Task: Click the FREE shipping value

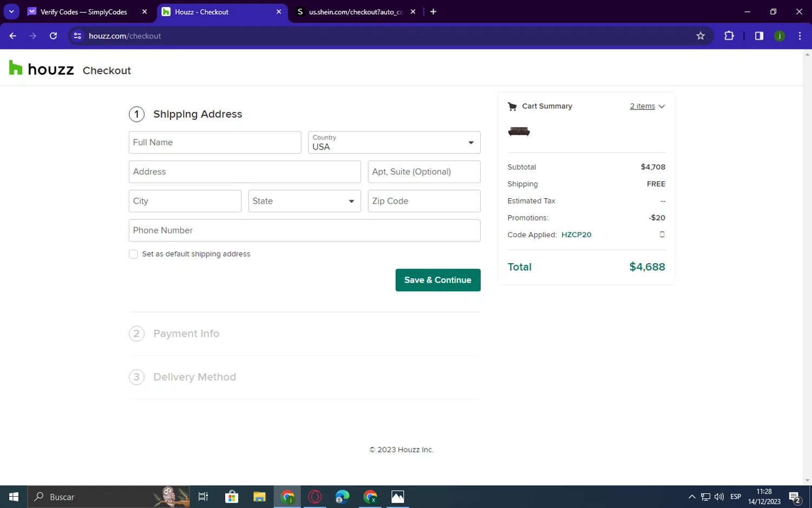Action: pyautogui.click(x=656, y=184)
